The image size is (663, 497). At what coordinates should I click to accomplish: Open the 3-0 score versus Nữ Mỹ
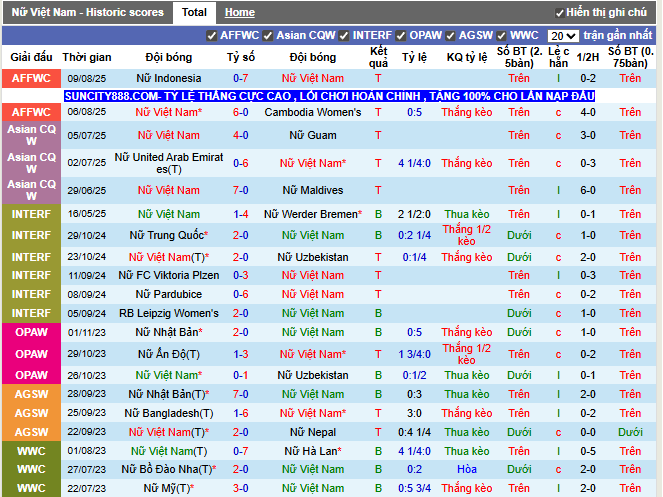pyautogui.click(x=241, y=488)
